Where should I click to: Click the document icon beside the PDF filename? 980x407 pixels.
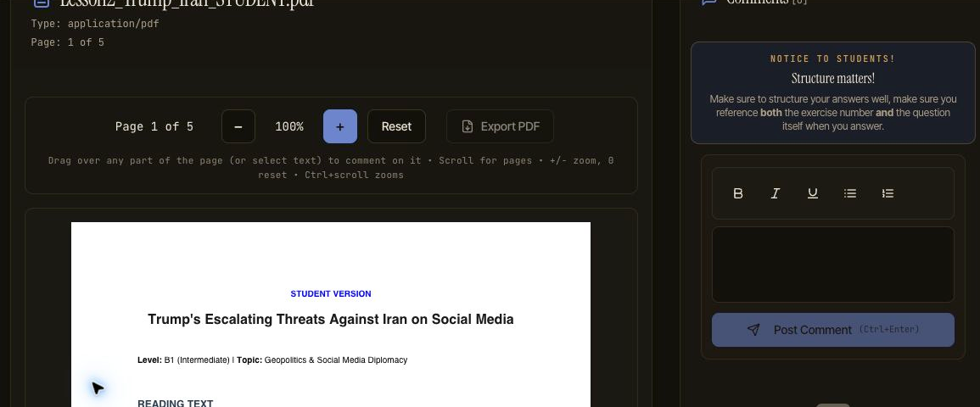tap(42, 3)
